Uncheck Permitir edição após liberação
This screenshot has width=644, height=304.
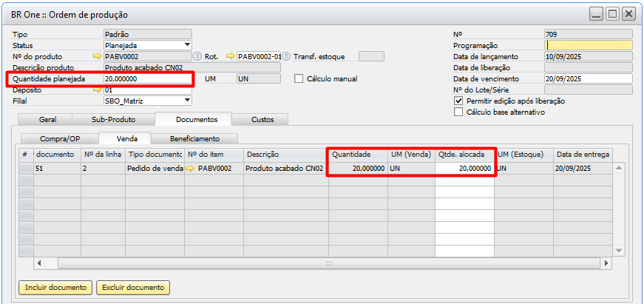pyautogui.click(x=458, y=101)
